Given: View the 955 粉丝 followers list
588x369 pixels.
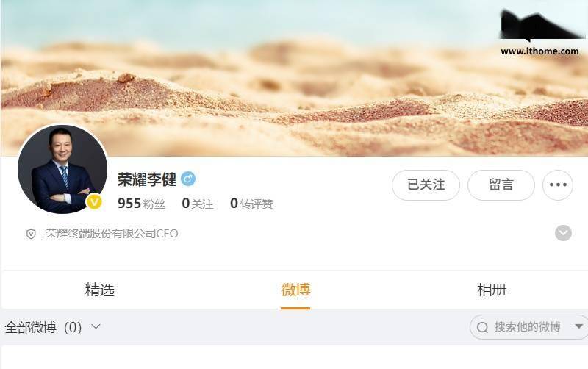Looking at the screenshot, I should pyautogui.click(x=141, y=204).
